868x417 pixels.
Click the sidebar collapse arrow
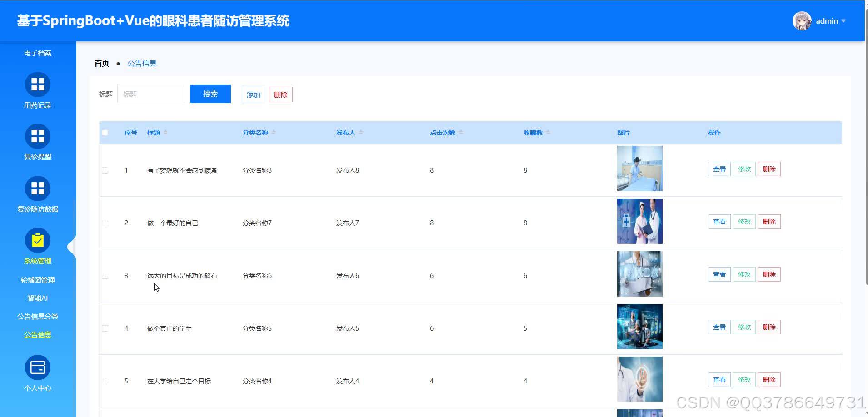point(70,247)
